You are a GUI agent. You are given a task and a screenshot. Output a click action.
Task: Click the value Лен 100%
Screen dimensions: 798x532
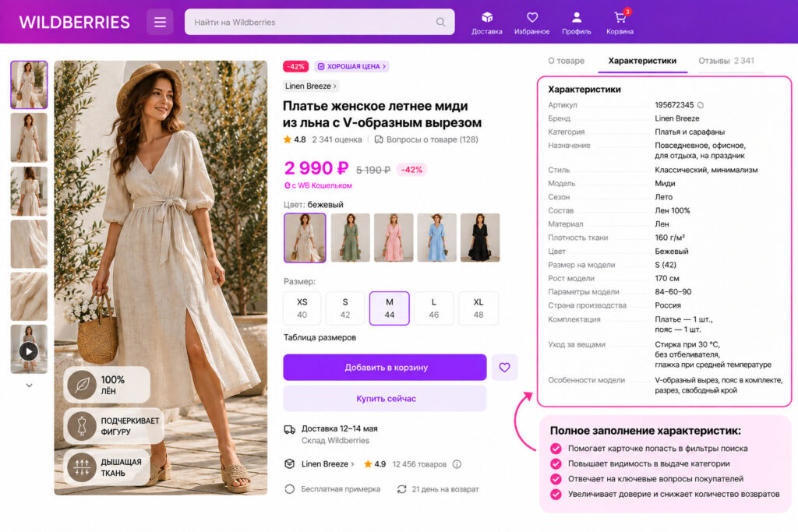click(673, 210)
